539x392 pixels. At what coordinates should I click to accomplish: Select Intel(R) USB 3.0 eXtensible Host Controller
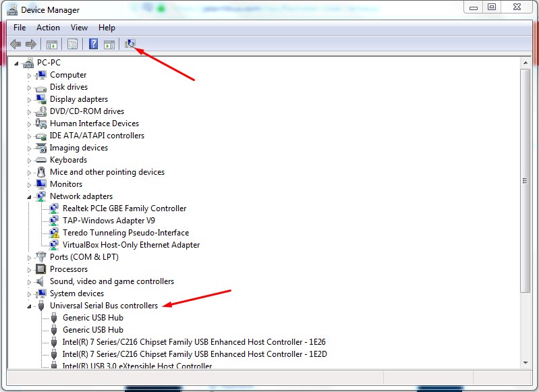(137, 366)
